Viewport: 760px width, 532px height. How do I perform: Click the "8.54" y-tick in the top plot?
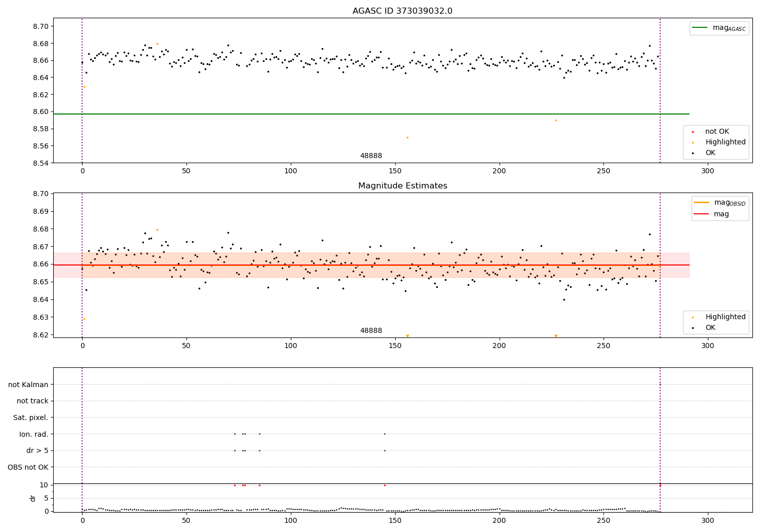tap(41, 163)
